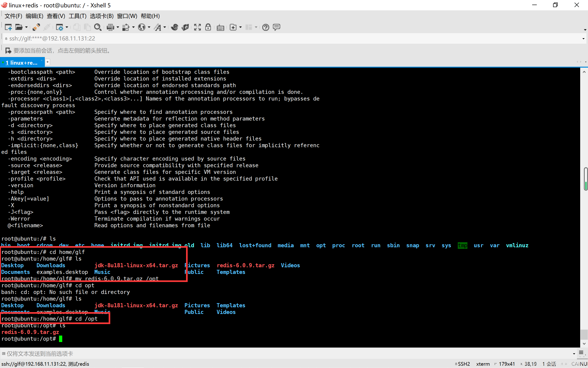Click the highlighted 'tmp' directory name

coord(462,245)
